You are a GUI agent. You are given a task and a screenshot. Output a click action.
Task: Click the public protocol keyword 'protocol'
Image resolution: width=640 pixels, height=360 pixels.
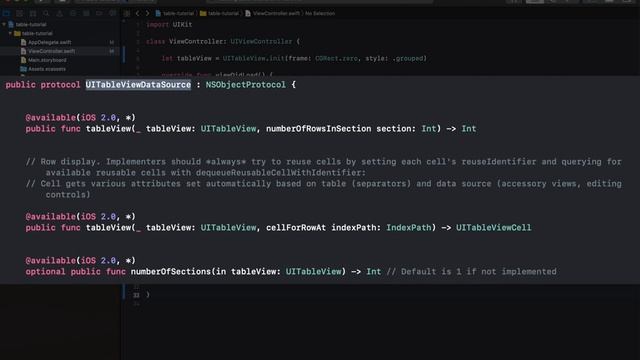60,85
